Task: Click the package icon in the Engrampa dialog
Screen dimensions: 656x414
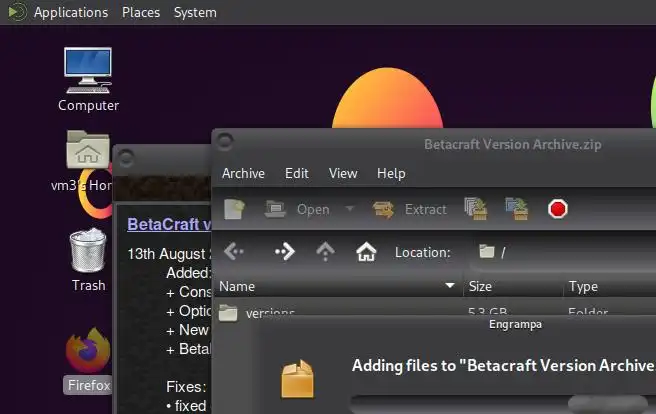Action: point(297,378)
